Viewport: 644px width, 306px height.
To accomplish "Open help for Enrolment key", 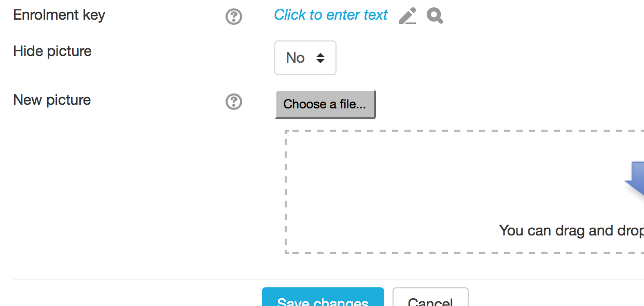I will pos(234,17).
